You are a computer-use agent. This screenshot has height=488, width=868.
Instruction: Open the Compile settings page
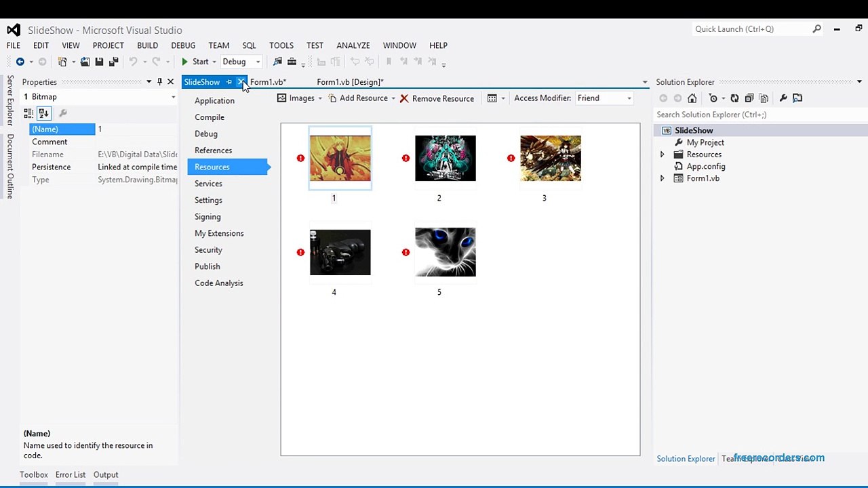coord(210,117)
